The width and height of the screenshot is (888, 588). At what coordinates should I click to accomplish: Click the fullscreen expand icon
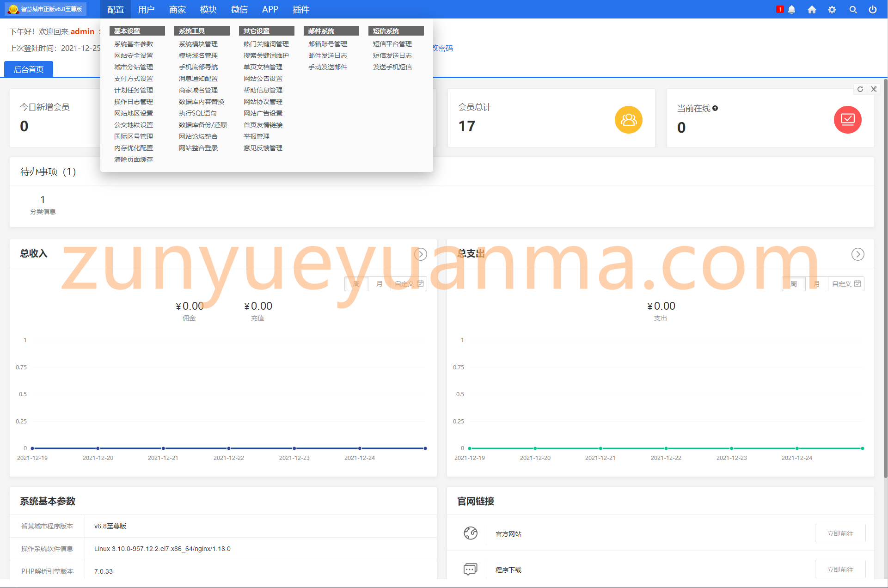coord(874,89)
